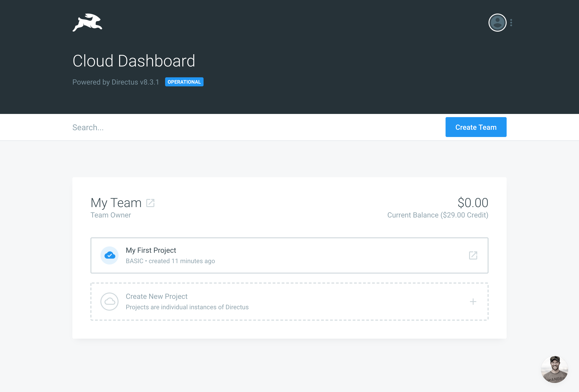Open My Team external link icon

click(150, 203)
